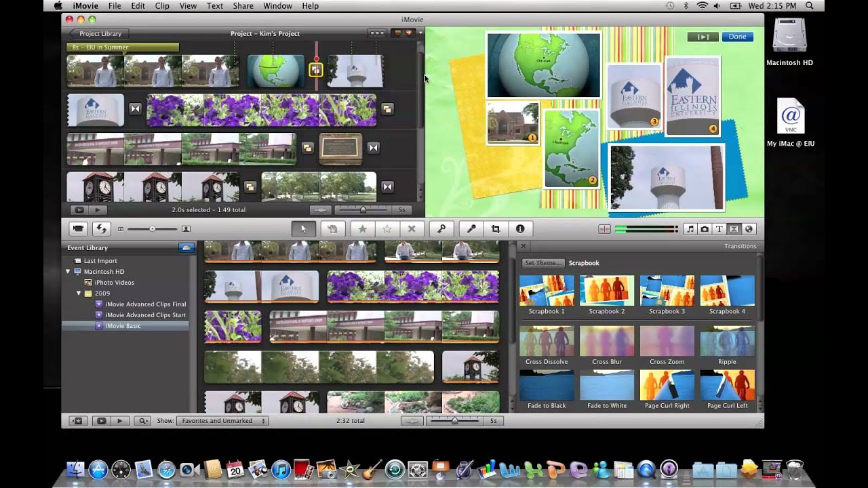Image resolution: width=868 pixels, height=488 pixels.
Task: Adjust the clip thumbnail size slider
Action: (153, 229)
